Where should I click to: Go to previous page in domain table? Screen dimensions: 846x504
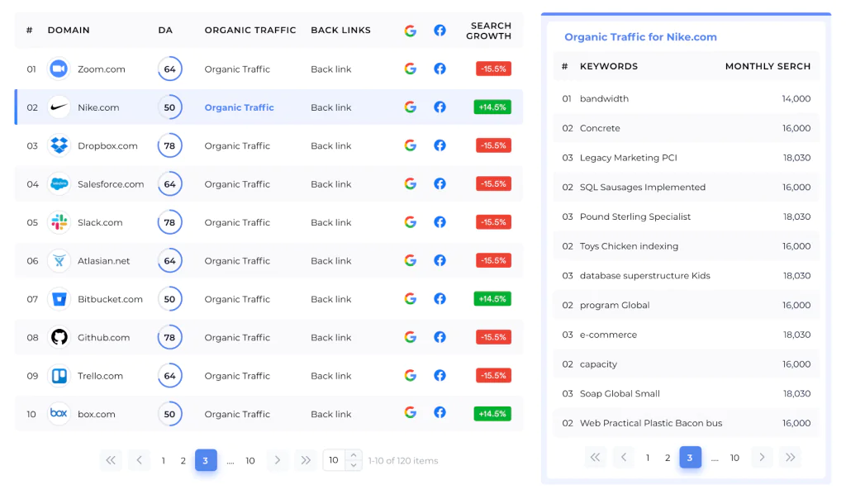click(x=139, y=460)
